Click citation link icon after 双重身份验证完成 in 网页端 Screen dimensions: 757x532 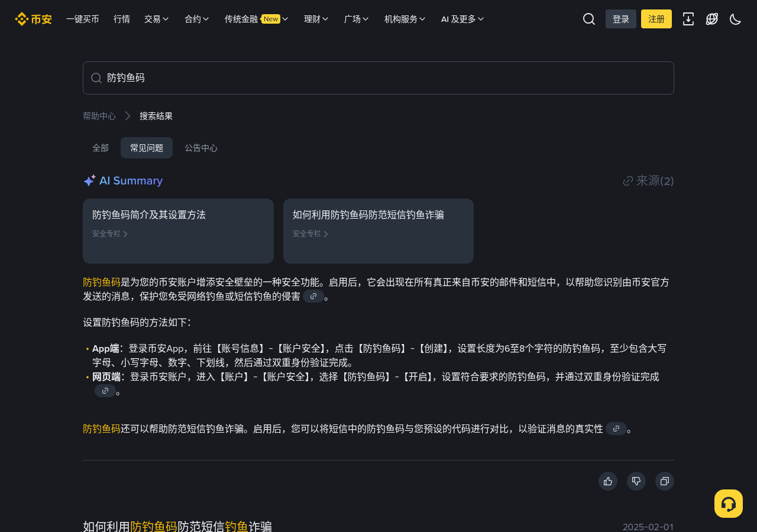point(105,391)
